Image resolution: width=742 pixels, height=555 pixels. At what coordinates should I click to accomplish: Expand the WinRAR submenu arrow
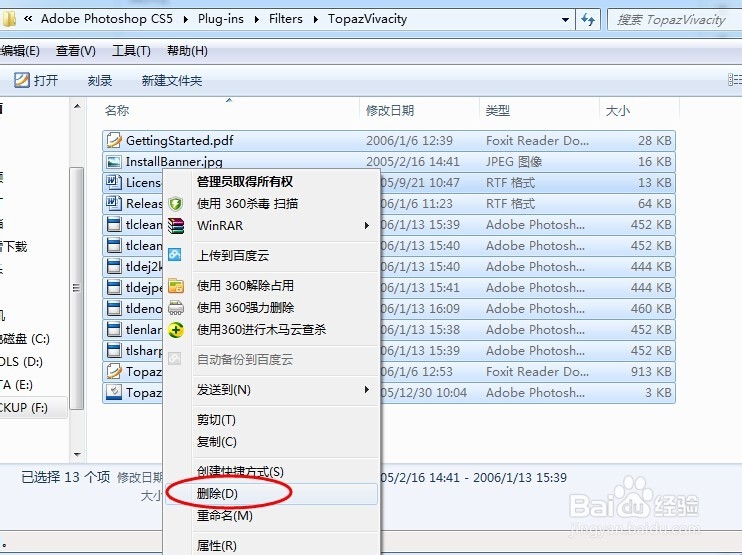pyautogui.click(x=367, y=226)
